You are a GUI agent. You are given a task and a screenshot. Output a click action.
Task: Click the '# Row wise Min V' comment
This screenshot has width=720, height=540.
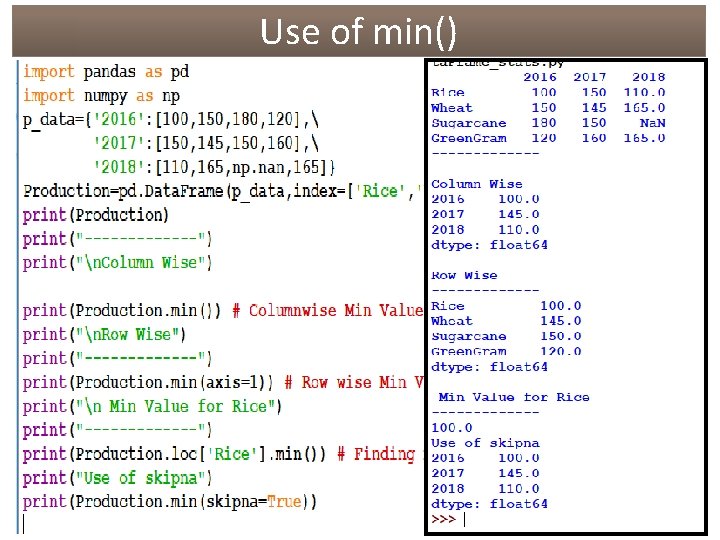(354, 382)
